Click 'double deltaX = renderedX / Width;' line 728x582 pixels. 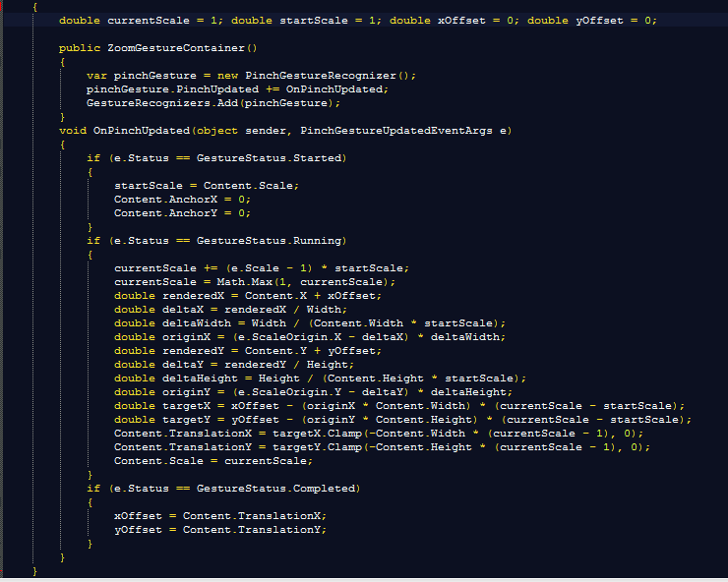[x=231, y=310]
